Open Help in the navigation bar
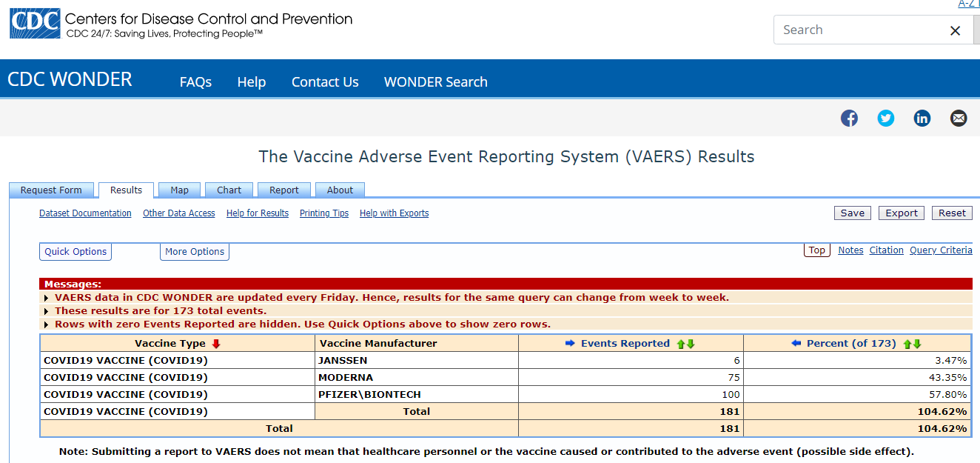 coord(252,82)
